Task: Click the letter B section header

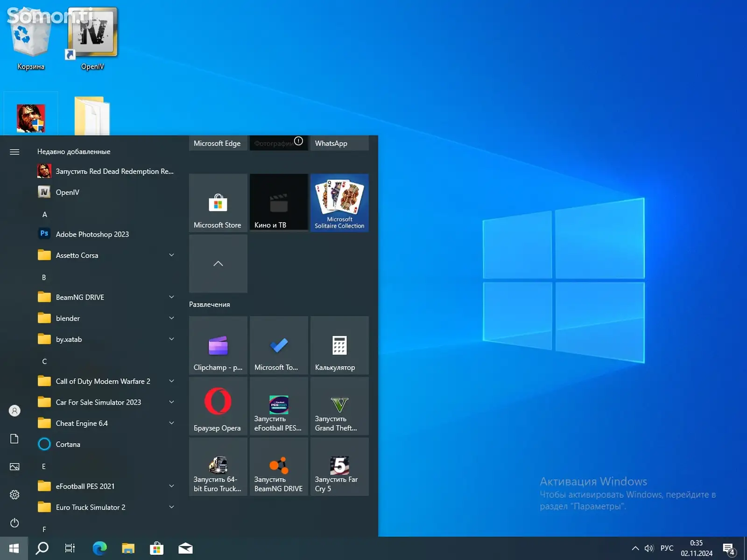Action: coord(44,278)
